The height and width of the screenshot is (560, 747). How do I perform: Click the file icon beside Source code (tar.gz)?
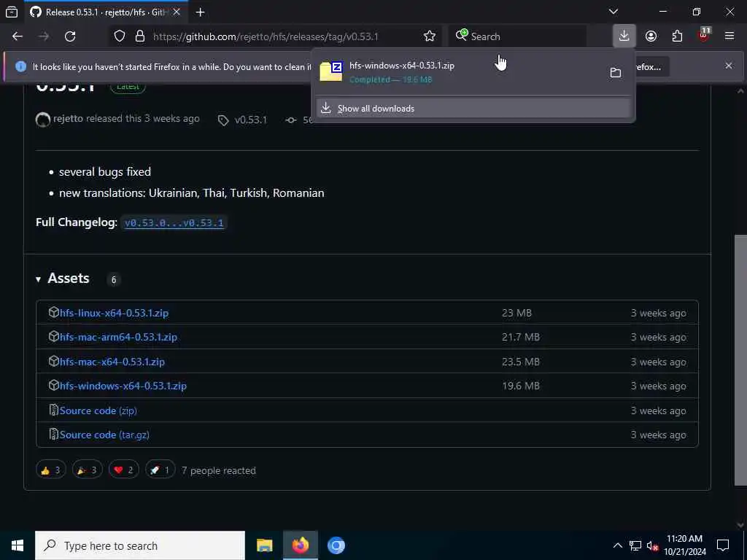[x=53, y=435]
